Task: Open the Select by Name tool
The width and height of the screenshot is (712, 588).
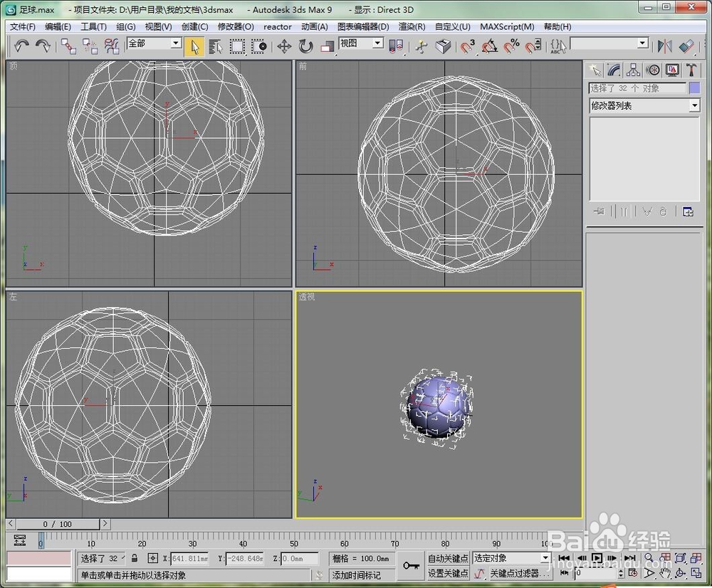Action: (x=216, y=46)
